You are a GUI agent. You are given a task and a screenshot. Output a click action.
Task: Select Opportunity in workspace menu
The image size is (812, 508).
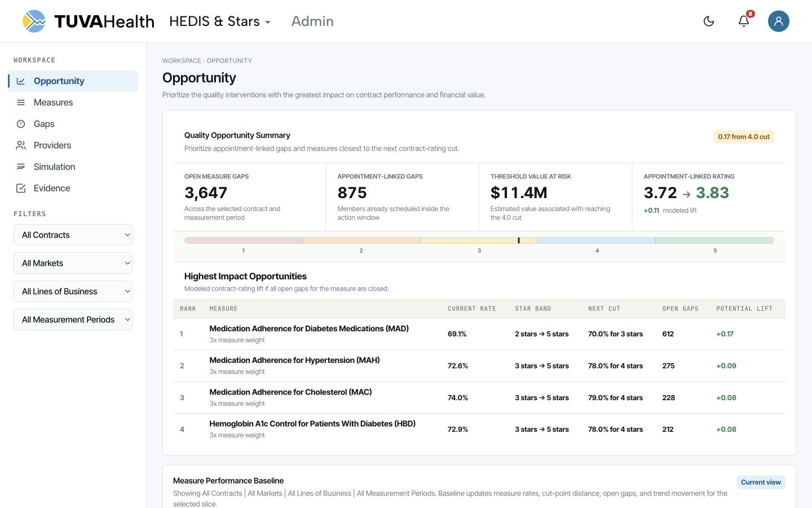pyautogui.click(x=73, y=81)
